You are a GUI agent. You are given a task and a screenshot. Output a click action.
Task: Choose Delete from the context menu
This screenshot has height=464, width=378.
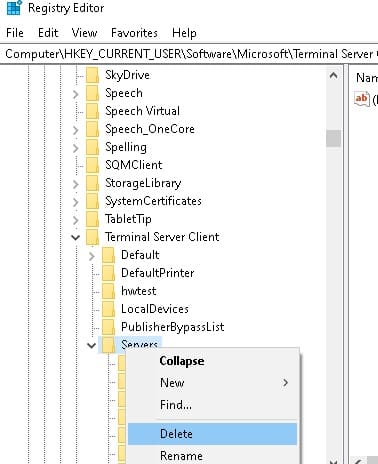pos(212,434)
